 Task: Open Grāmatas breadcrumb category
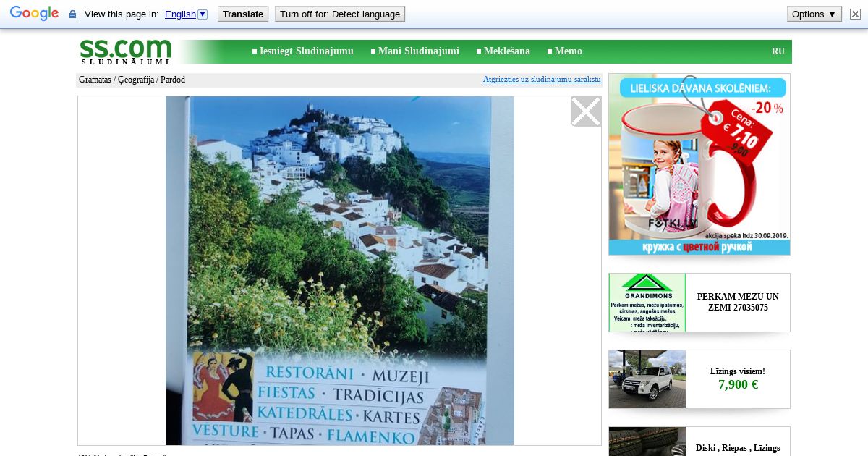[x=95, y=80]
